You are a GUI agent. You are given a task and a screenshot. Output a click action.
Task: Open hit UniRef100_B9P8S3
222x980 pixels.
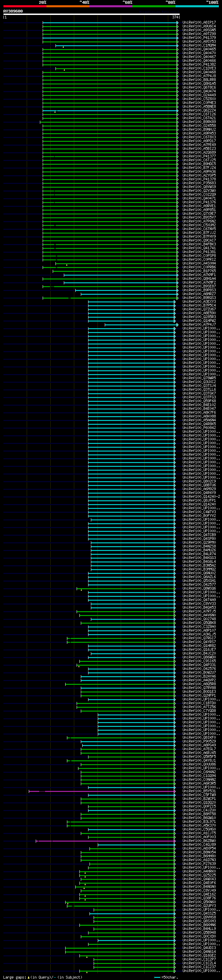point(199,290)
